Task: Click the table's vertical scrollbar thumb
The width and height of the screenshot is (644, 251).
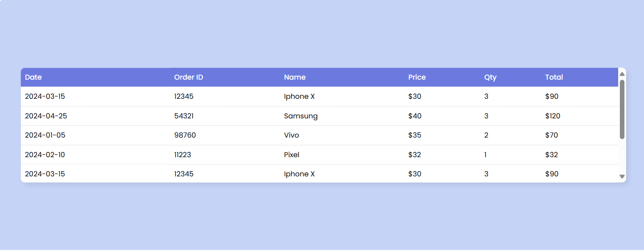Action: click(x=622, y=109)
